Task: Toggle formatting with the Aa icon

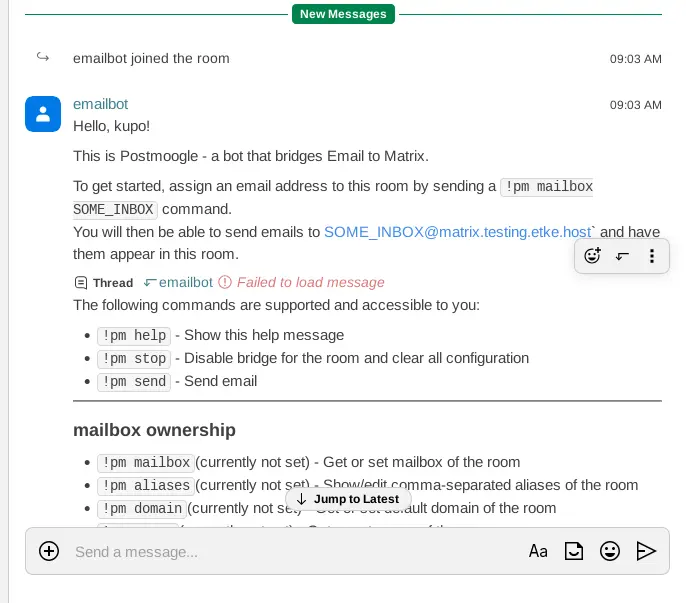Action: (538, 551)
